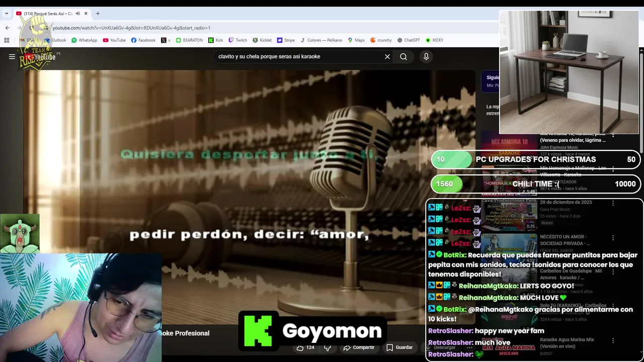The width and height of the screenshot is (644, 362).
Task: Open the apps grid in the bookmarks bar
Action: pyautogui.click(x=7, y=40)
